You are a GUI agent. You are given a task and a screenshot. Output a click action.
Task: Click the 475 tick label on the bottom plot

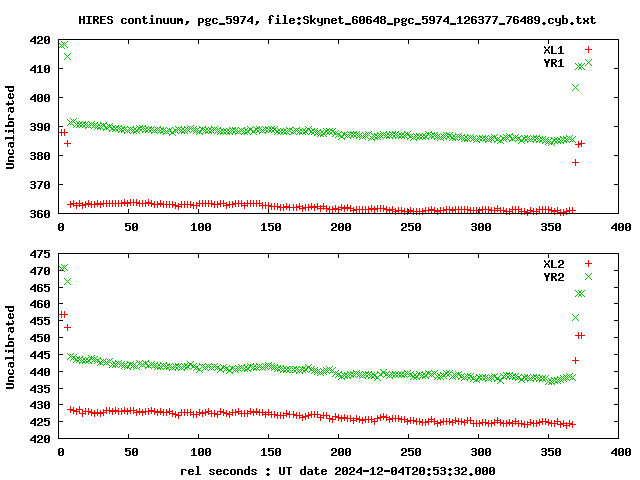40,254
